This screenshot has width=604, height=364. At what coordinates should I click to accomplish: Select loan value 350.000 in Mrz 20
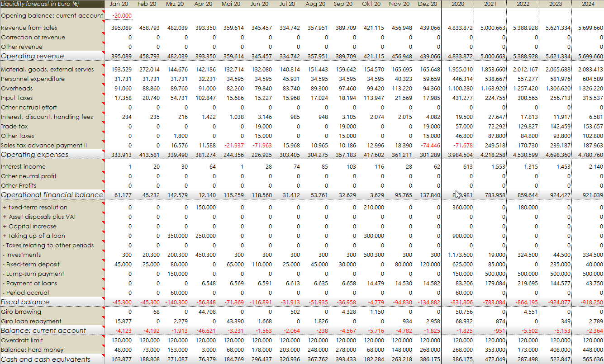tap(177, 236)
